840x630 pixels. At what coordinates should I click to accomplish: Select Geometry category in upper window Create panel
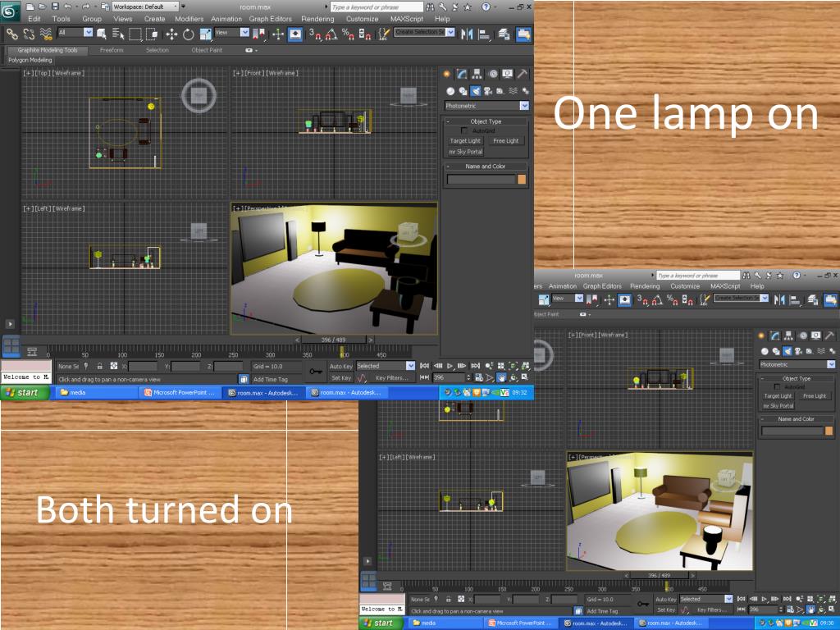(x=450, y=91)
